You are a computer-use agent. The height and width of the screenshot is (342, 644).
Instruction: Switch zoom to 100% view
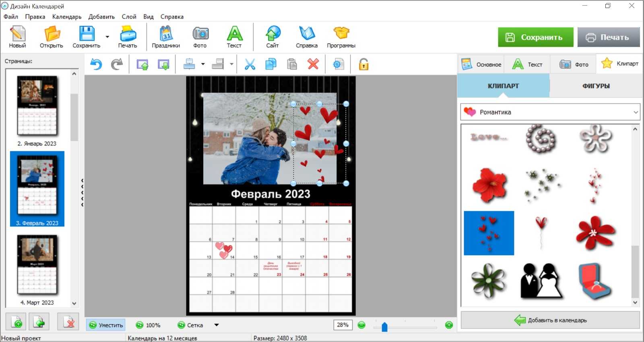(x=148, y=325)
